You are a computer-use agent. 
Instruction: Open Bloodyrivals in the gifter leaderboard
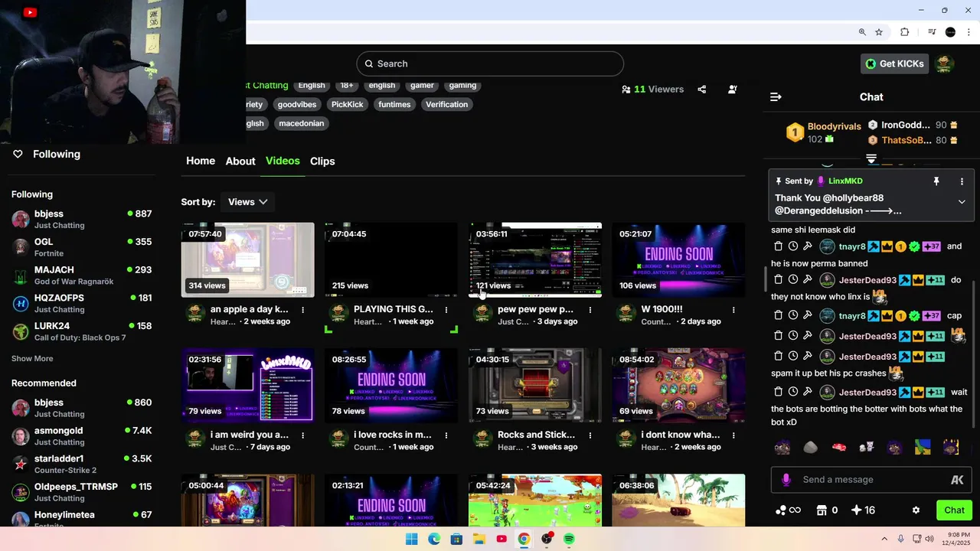(x=834, y=126)
